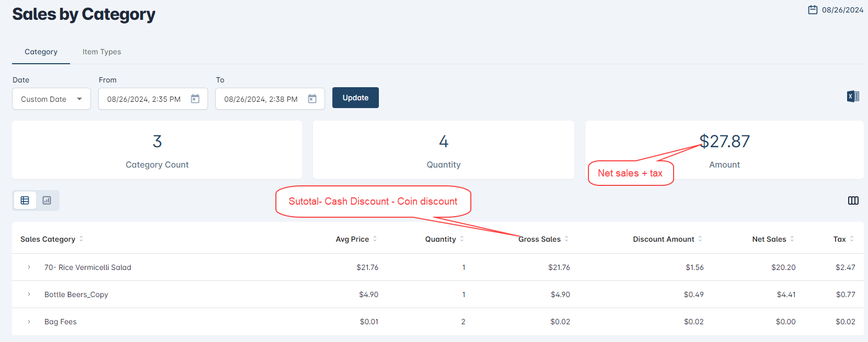This screenshot has height=342, width=868.
Task: Open calendar icon beside 08/26/2024 header date
Action: point(813,10)
